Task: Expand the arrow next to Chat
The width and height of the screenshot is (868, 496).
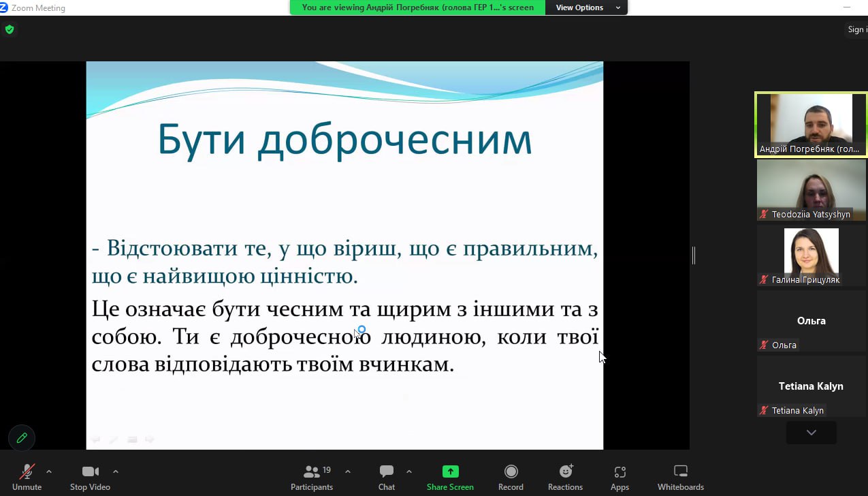Action: click(x=408, y=471)
